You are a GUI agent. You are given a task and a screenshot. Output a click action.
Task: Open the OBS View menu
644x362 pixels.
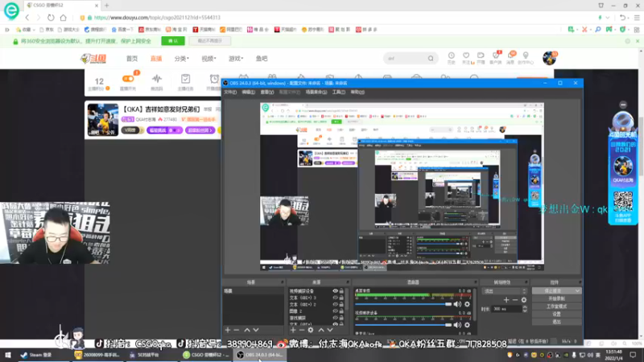point(267,92)
